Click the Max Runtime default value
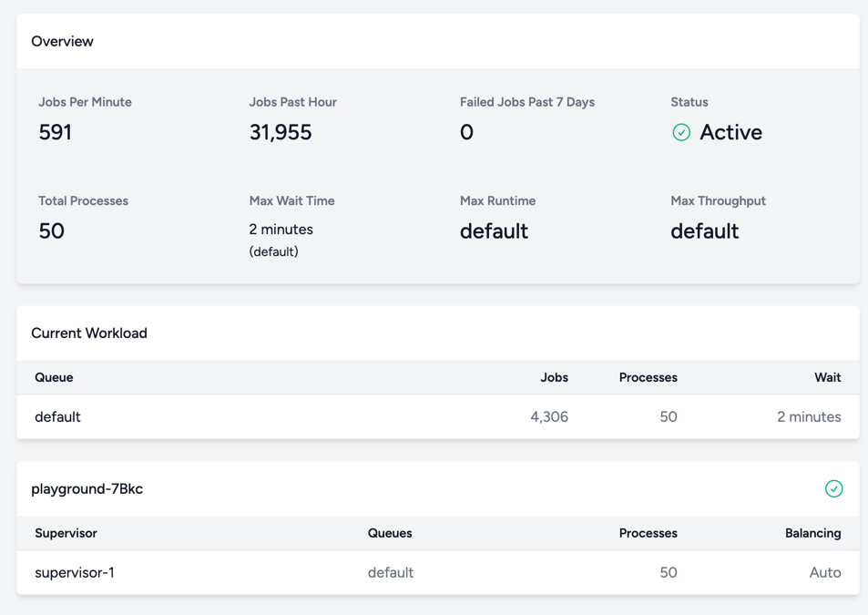The height and width of the screenshot is (615, 868). point(494,231)
